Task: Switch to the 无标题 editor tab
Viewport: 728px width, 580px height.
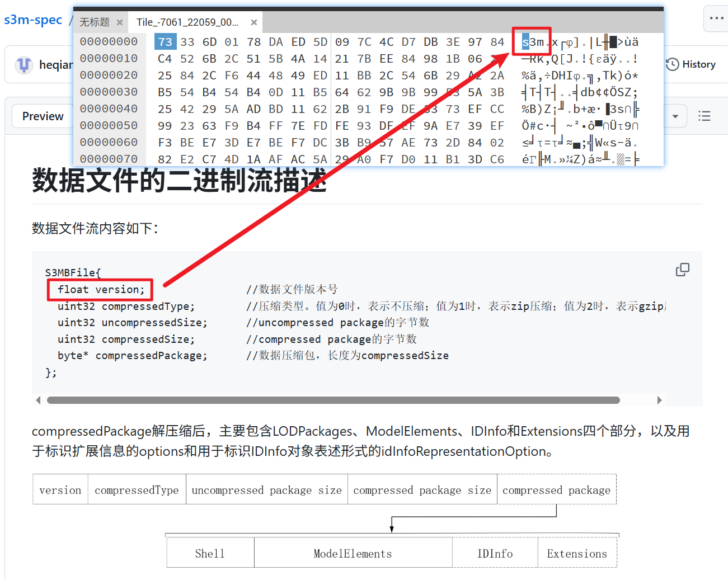Action: pyautogui.click(x=95, y=22)
